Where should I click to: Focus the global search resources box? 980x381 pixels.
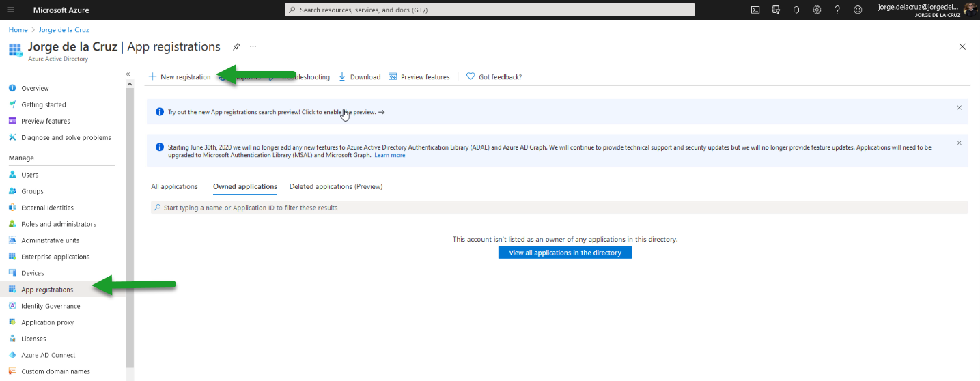coord(489,10)
